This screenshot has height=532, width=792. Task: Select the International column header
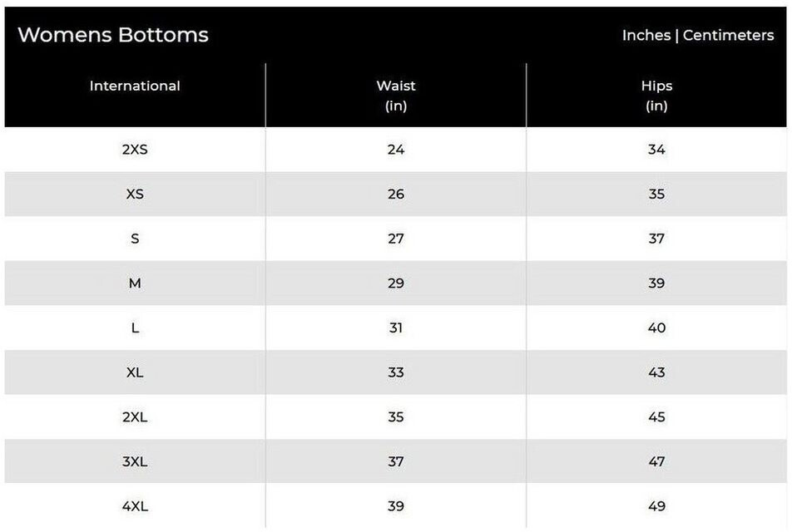(x=135, y=86)
